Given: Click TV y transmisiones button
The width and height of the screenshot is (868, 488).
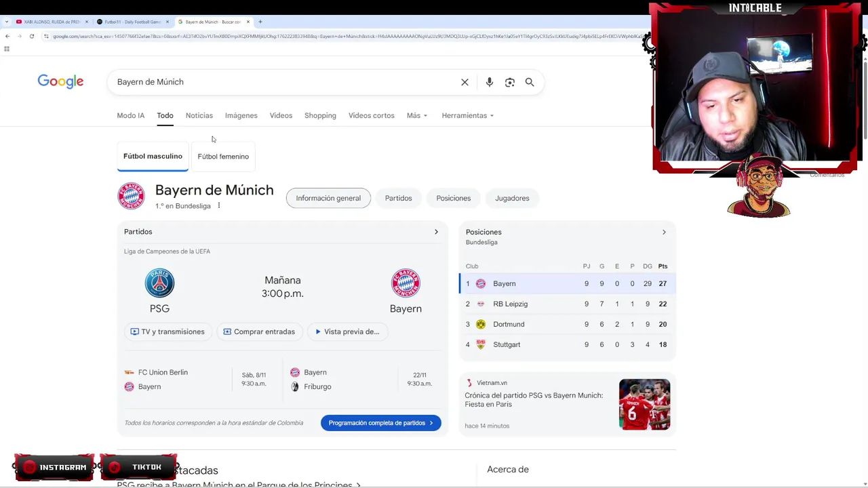Looking at the screenshot, I should (167, 331).
